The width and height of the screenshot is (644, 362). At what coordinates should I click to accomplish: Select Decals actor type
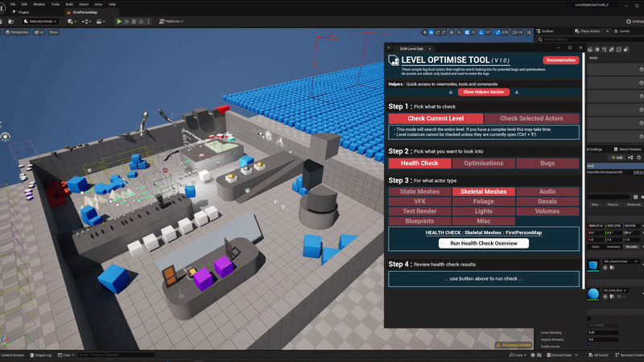(x=547, y=202)
